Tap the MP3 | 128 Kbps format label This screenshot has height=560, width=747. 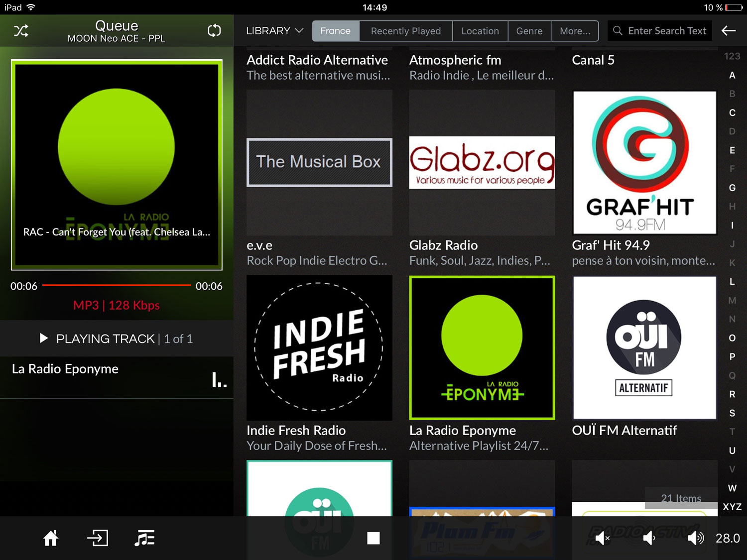tap(117, 305)
